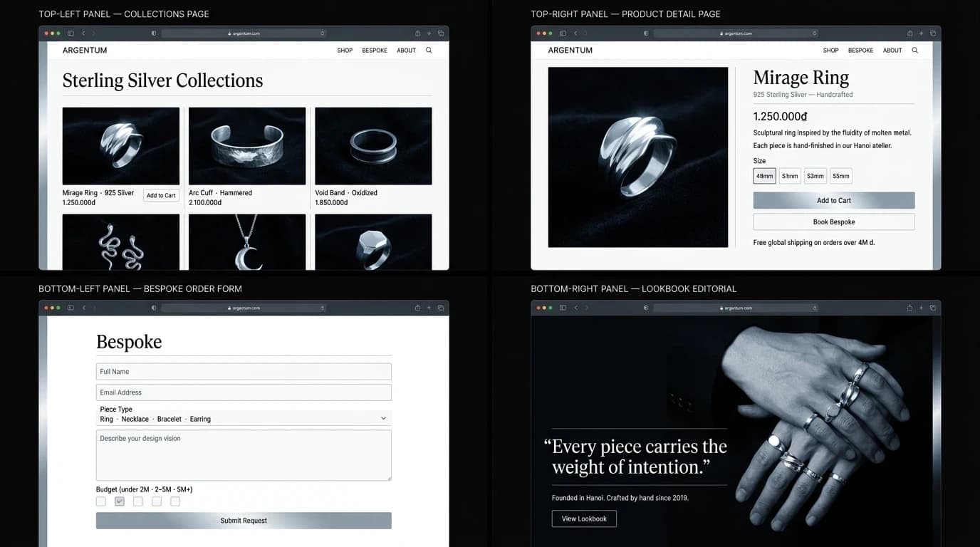
Task: Click the privacy shield icon in Lookbook browser
Action: [646, 308]
